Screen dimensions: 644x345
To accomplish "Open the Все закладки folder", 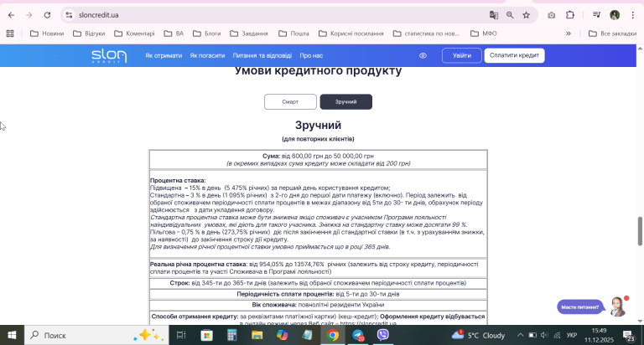I will point(612,33).
